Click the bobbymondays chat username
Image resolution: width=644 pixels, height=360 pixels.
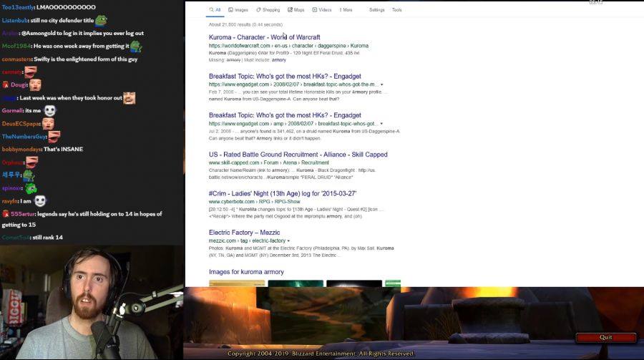[x=21, y=149]
